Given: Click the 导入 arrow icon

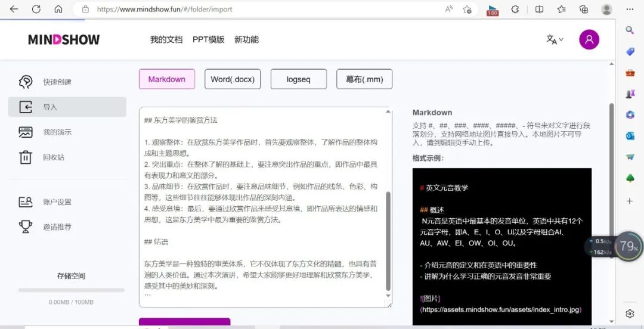Looking at the screenshot, I should tap(26, 107).
